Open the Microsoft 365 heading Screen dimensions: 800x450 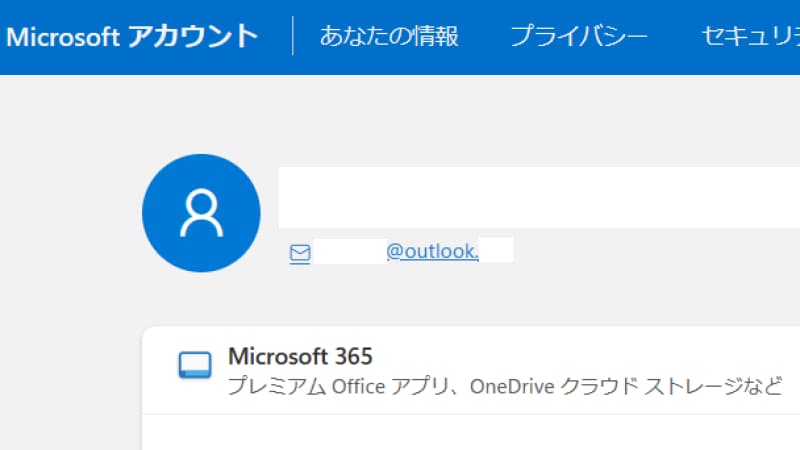click(x=300, y=356)
